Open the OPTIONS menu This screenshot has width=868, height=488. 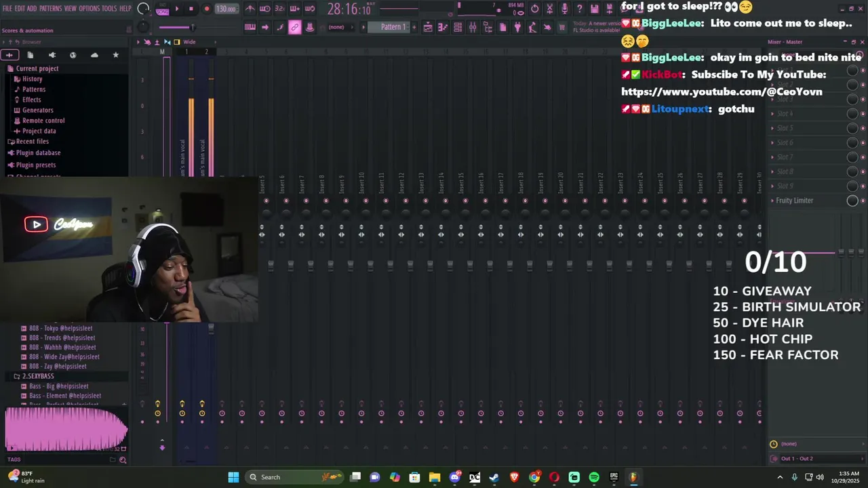90,8
